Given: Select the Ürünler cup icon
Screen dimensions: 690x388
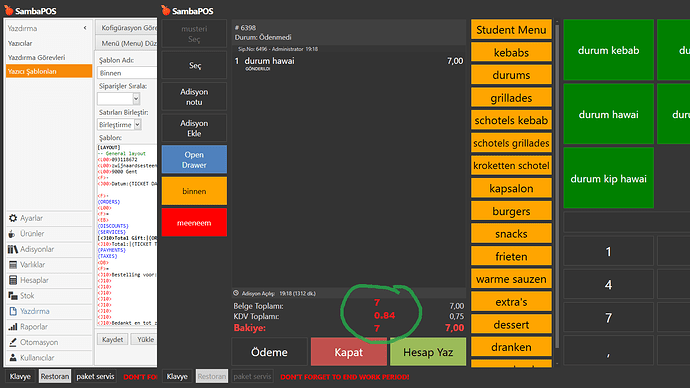Looking at the screenshot, I should click(x=12, y=234).
